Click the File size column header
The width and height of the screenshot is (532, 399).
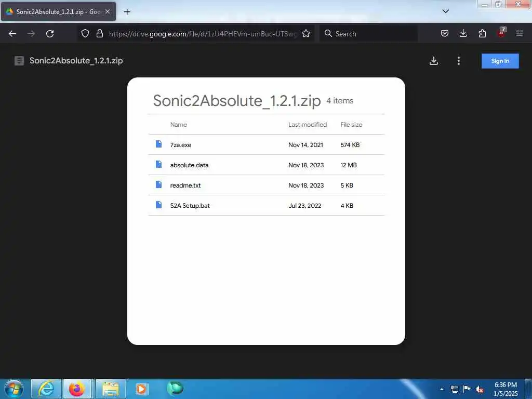[x=351, y=125]
